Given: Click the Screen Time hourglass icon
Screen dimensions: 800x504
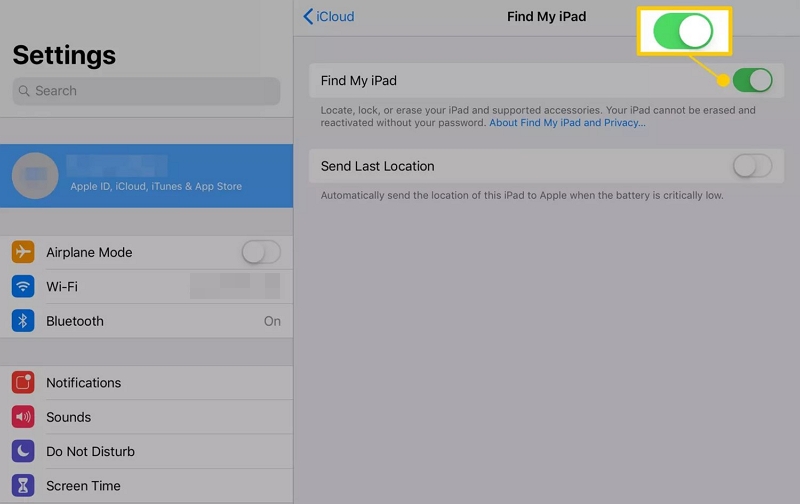Looking at the screenshot, I should click(23, 486).
